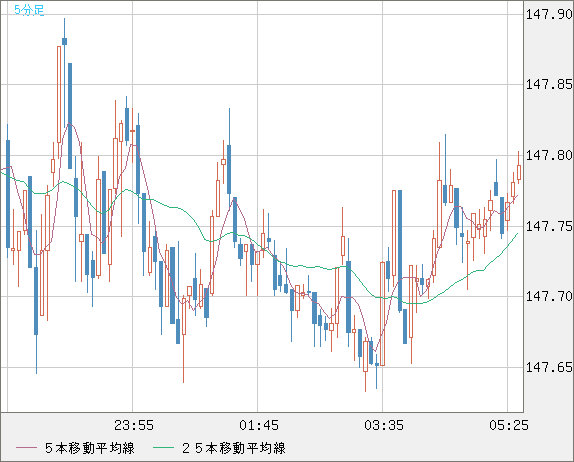Click the 01:45 time axis label
This screenshot has height=462, width=574.
pos(259,425)
